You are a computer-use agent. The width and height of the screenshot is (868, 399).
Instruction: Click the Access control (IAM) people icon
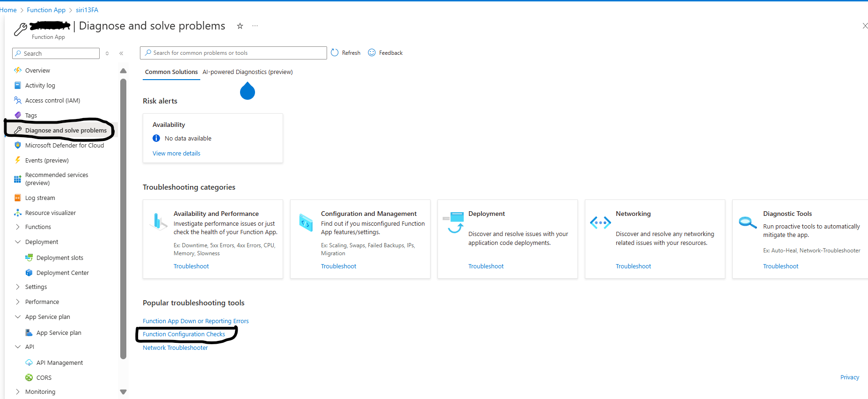coord(18,100)
